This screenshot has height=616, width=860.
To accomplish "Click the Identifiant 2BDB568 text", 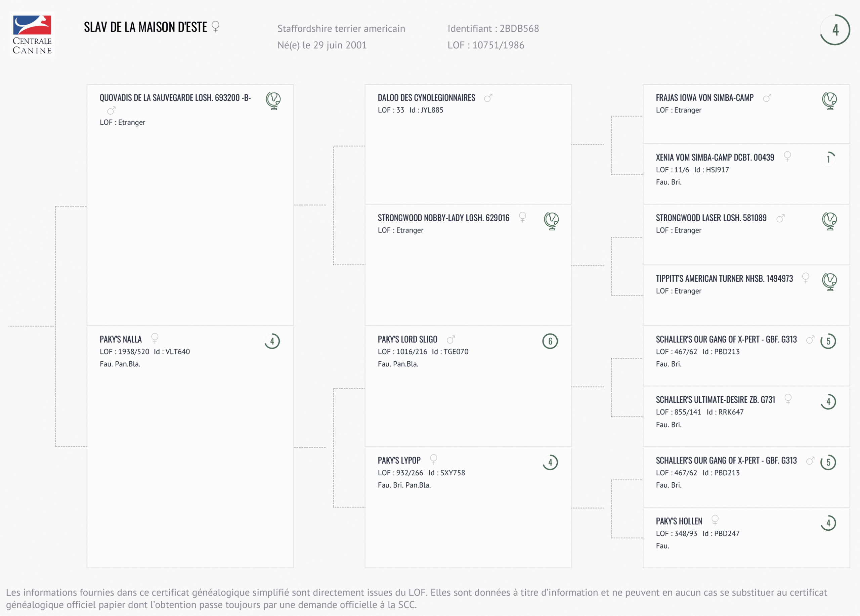I will [x=493, y=29].
